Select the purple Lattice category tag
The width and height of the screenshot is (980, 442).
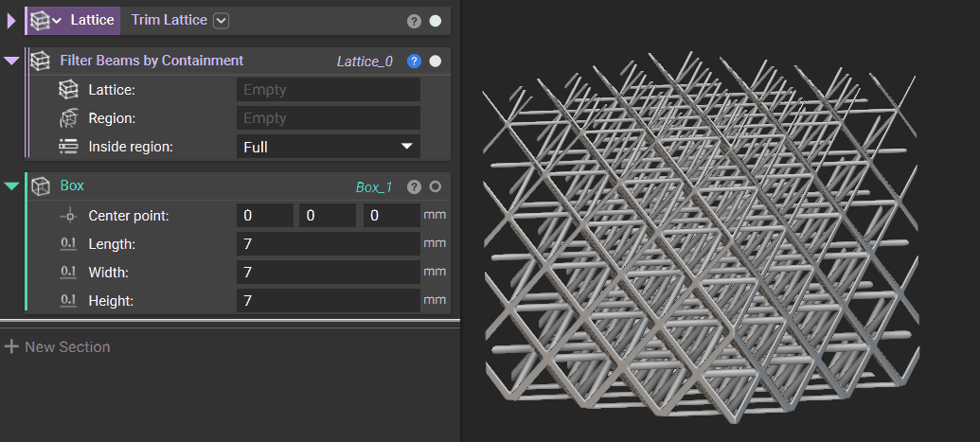pos(92,20)
